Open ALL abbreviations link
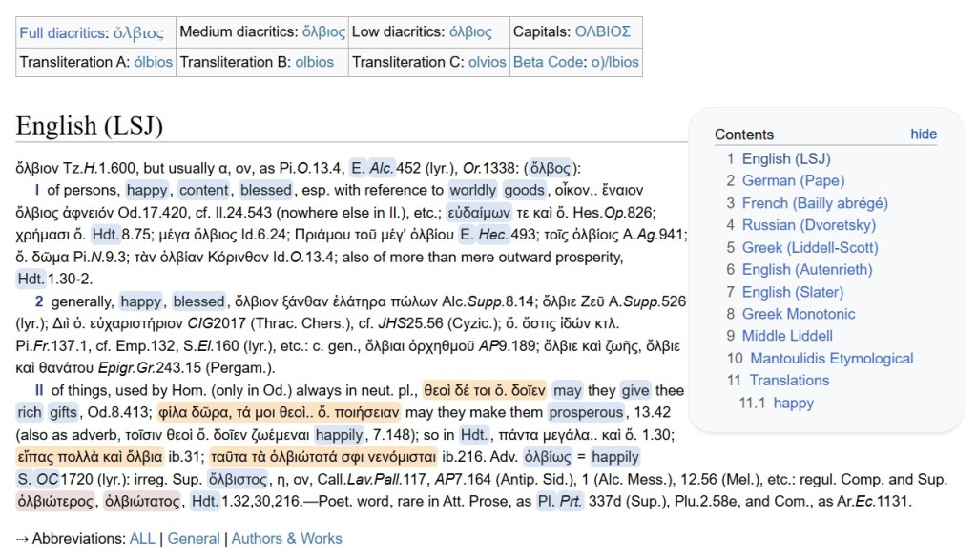977x560 pixels. pyautogui.click(x=142, y=538)
